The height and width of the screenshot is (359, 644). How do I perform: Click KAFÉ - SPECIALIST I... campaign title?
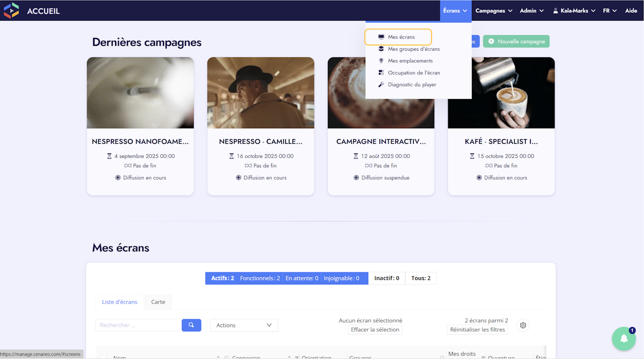coord(501,142)
